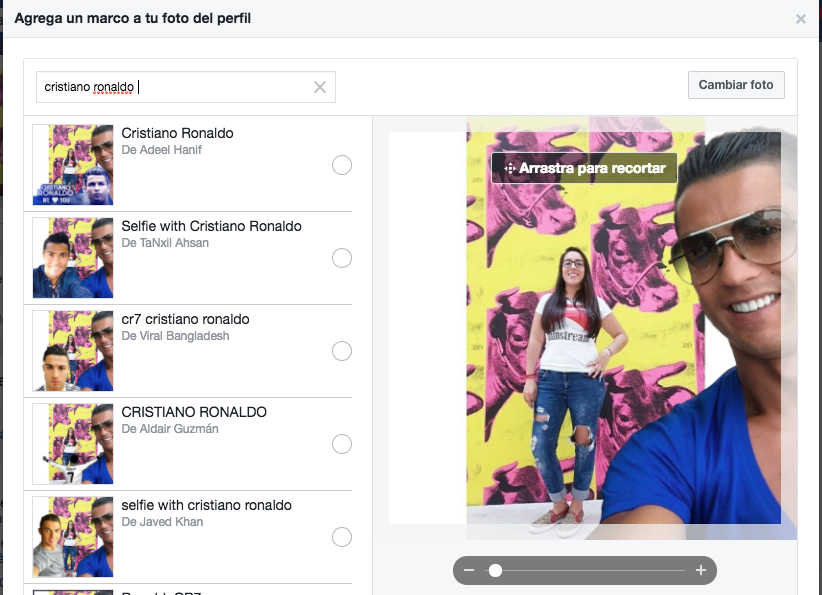Click the minus zoom-out icon
The image size is (822, 595).
[x=469, y=570]
